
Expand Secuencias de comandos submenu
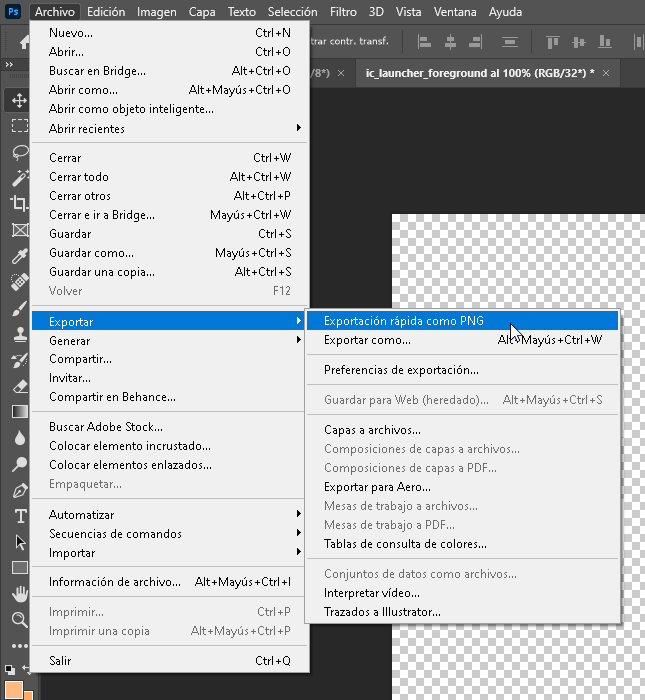[170, 533]
